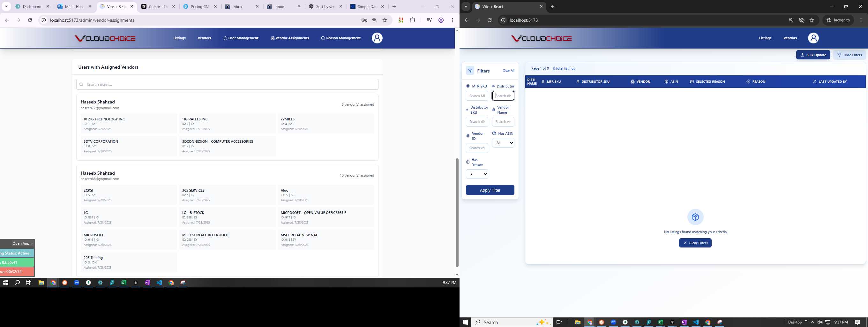The width and height of the screenshot is (868, 327).
Task: Open the profile avatar in Vendor Assignments window
Action: pos(377,38)
